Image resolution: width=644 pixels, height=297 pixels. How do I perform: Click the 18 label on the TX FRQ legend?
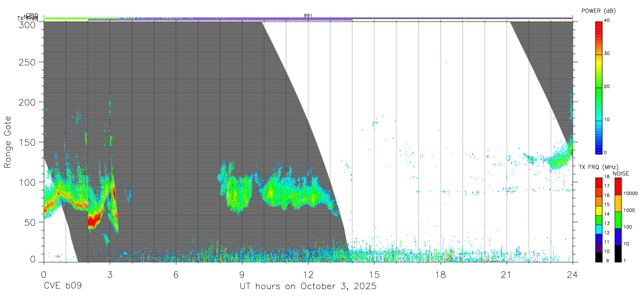click(606, 177)
